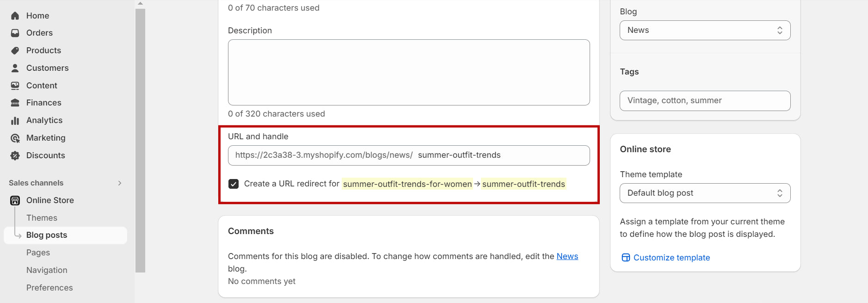Screen dimensions: 868x303
Task: Click the 'URL and handle' label
Action: tap(258, 136)
